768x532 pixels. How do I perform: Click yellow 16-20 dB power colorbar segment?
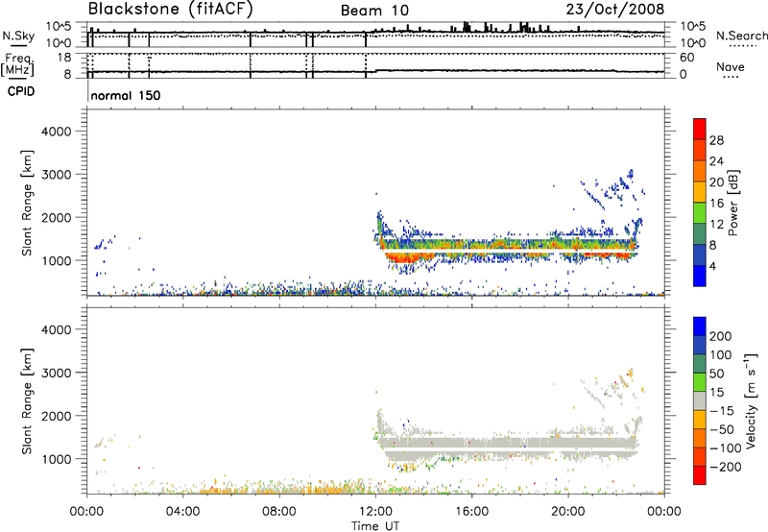pyautogui.click(x=700, y=191)
